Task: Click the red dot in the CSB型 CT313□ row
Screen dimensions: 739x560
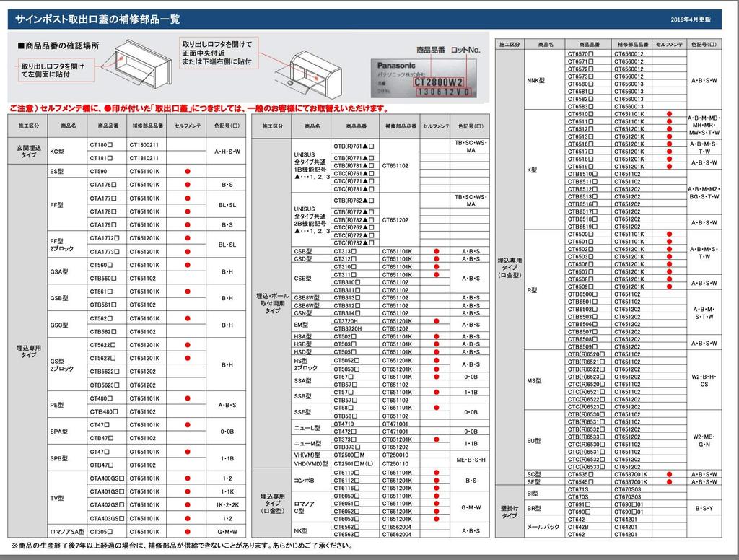Action: 437,251
